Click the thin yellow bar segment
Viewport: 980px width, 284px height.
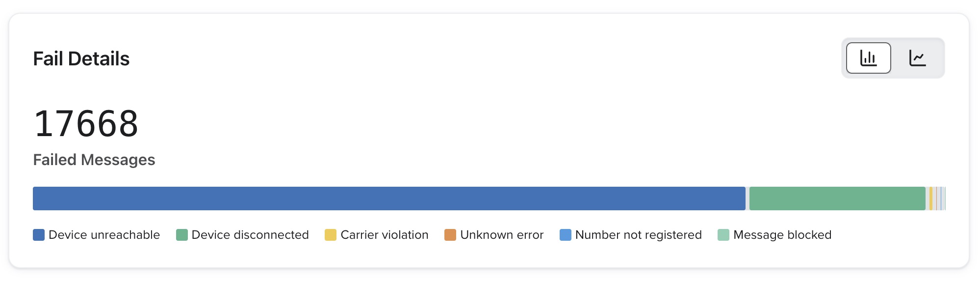(930, 199)
